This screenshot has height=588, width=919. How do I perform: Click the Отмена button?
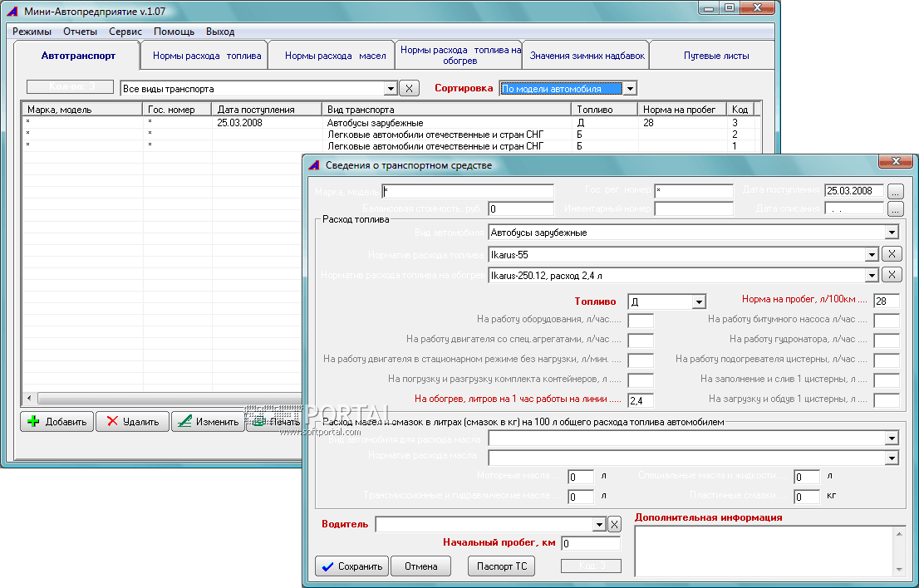pyautogui.click(x=420, y=566)
